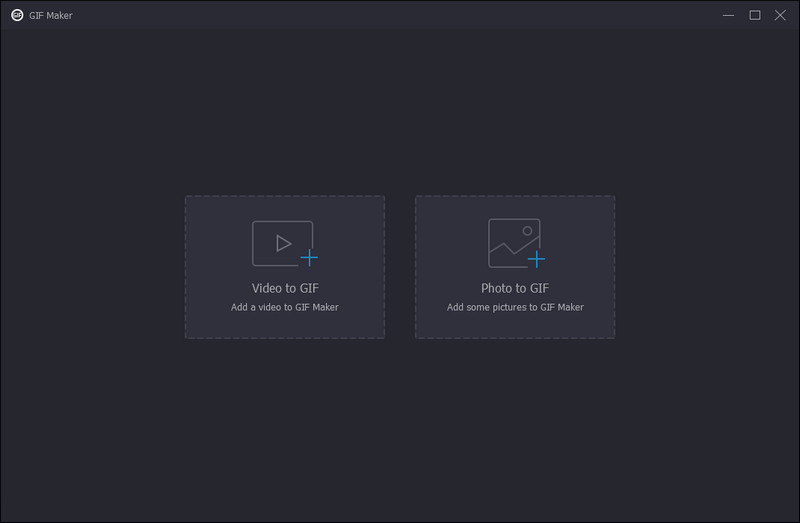Image resolution: width=800 pixels, height=523 pixels.
Task: Click the gap between the two GIF panels
Action: point(400,267)
